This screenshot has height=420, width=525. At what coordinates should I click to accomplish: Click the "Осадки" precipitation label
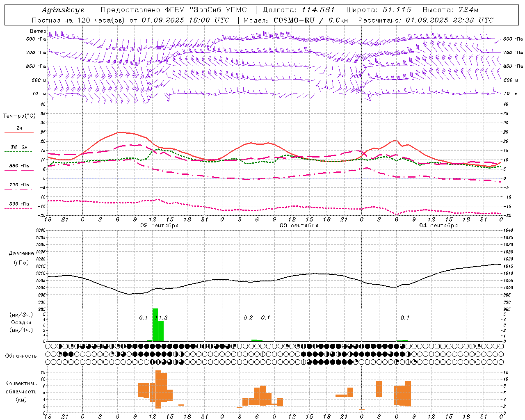click(21, 322)
